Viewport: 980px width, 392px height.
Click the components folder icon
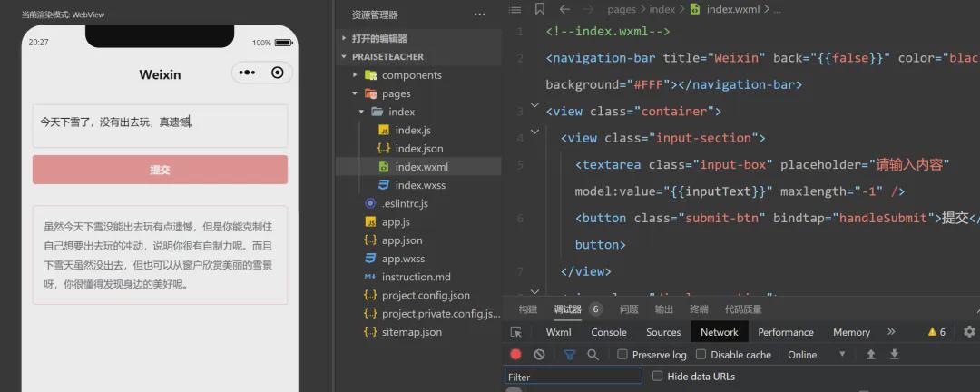click(x=370, y=75)
